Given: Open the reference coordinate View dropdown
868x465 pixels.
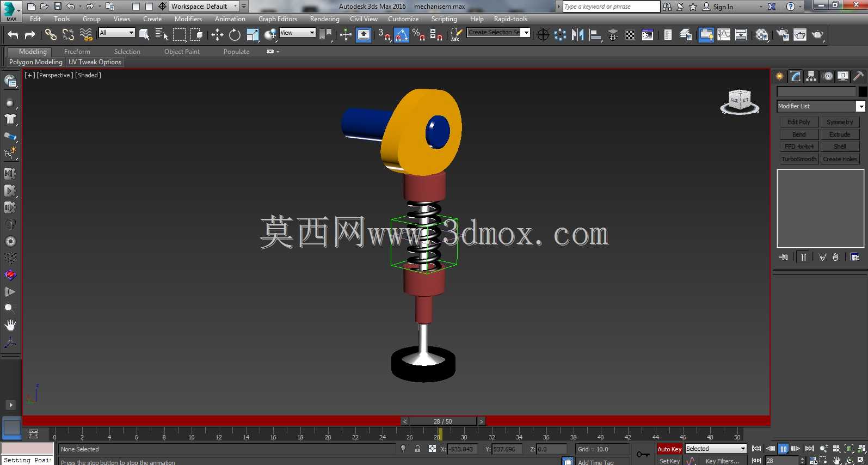Looking at the screenshot, I should pyautogui.click(x=297, y=33).
